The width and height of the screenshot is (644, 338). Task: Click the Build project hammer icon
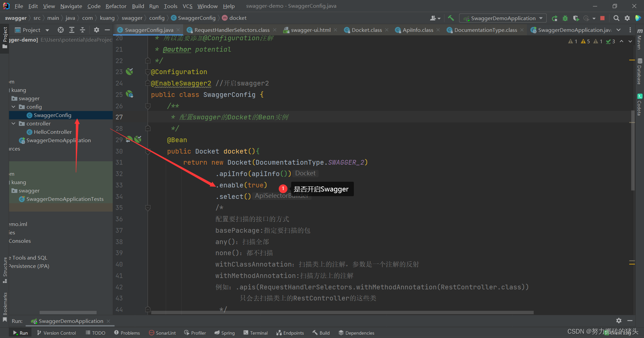[x=451, y=18]
